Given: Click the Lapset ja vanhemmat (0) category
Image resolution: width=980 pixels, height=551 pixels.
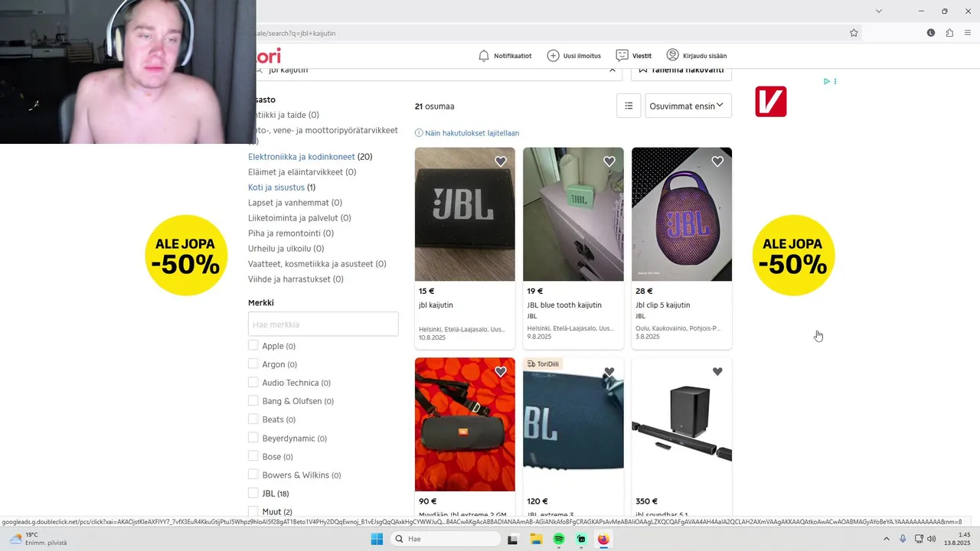Looking at the screenshot, I should pos(295,203).
